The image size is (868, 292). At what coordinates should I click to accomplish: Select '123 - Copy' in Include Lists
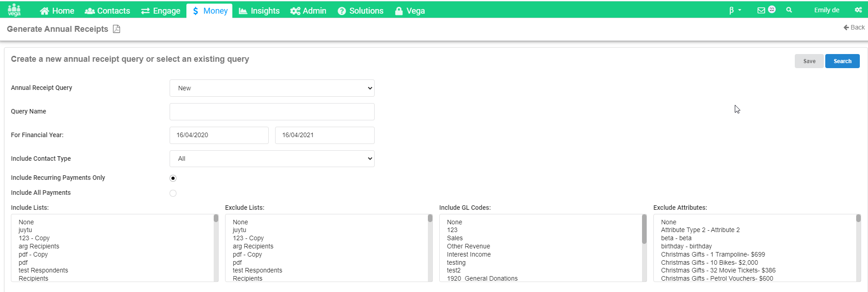click(34, 238)
